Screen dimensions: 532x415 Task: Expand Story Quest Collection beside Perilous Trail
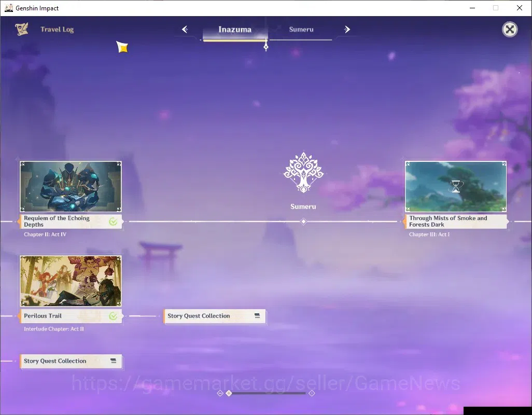point(215,316)
